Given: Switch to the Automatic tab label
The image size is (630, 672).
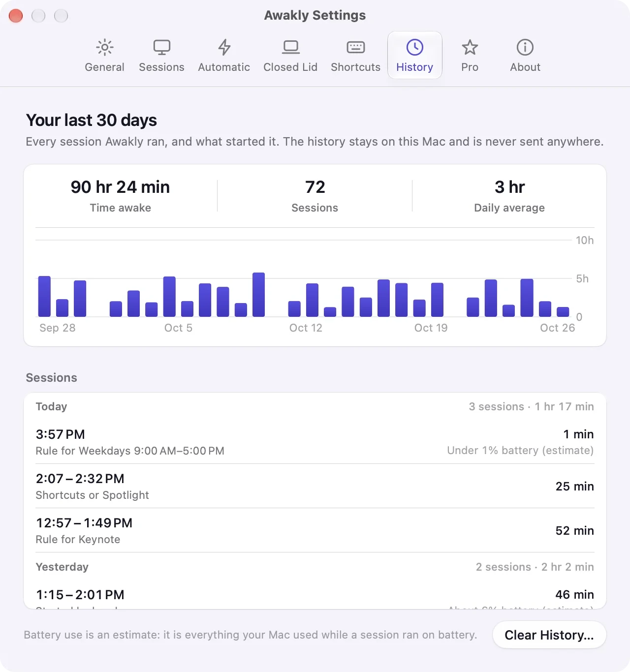Looking at the screenshot, I should 224,67.
